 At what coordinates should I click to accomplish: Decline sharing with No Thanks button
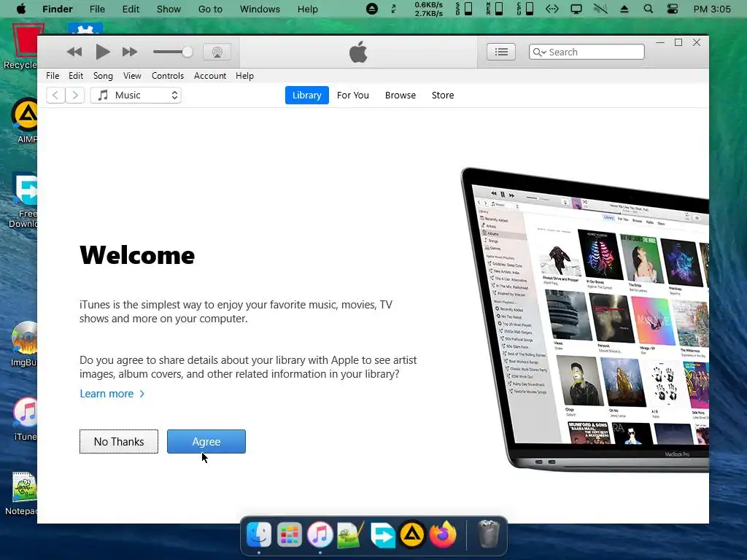(119, 441)
